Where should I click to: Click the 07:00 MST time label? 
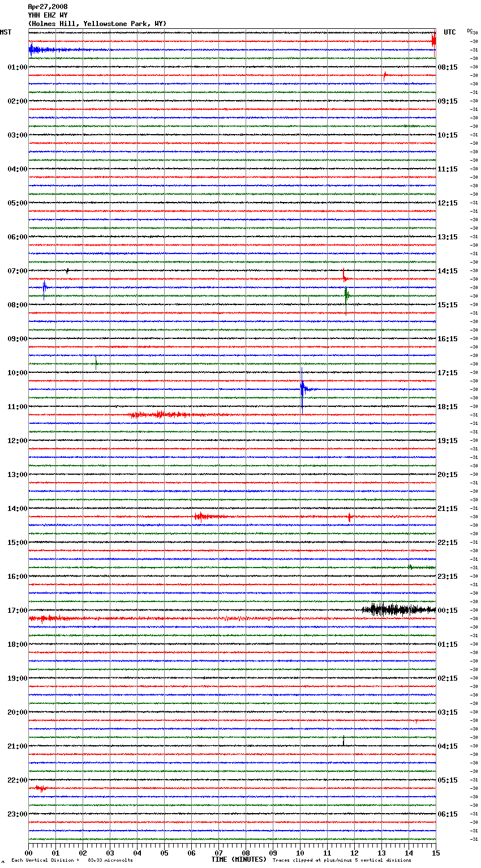[17, 271]
